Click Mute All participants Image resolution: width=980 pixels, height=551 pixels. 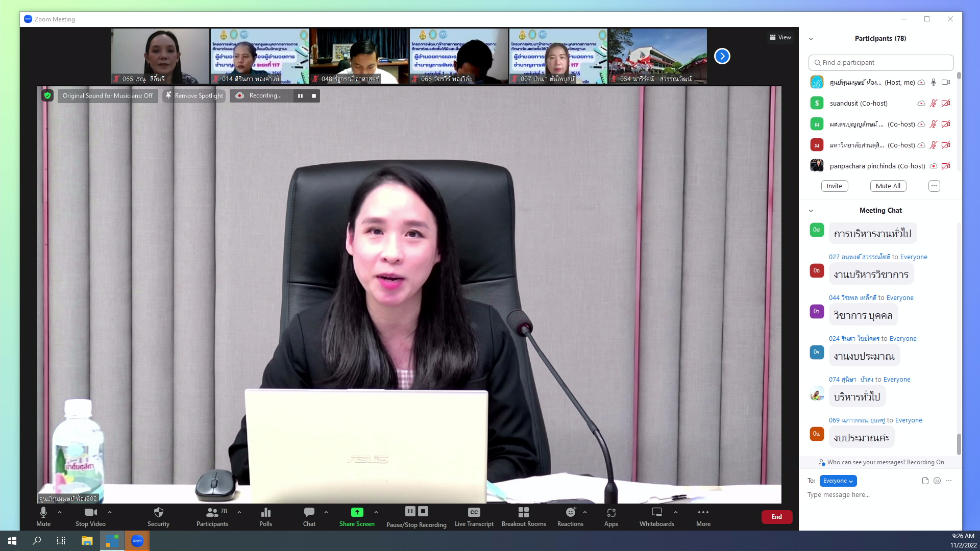point(888,186)
